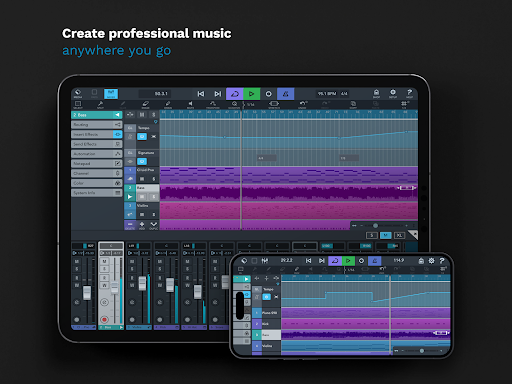Expand the Automation inspector section
512x384 pixels.
[97, 154]
